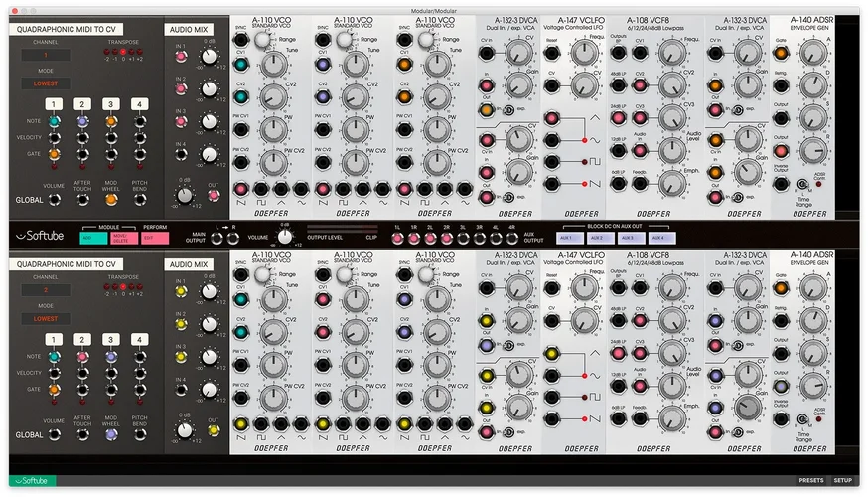
Task: Open the Setup tab at the bottom right
Action: click(x=842, y=481)
